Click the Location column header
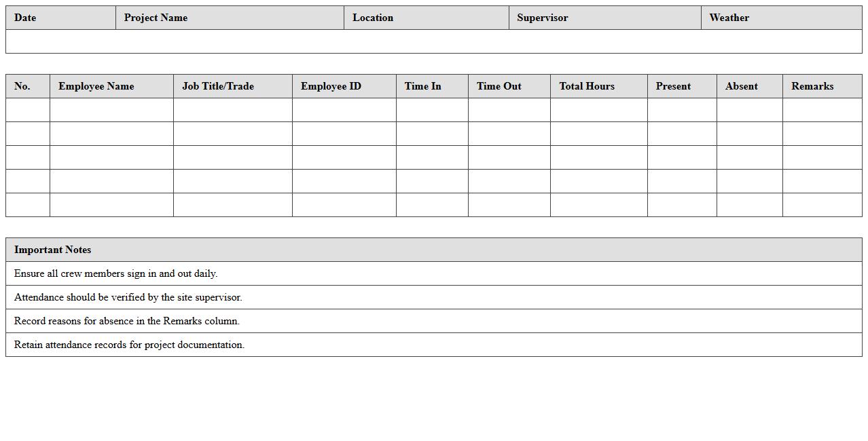The image size is (868, 441). pyautogui.click(x=426, y=18)
